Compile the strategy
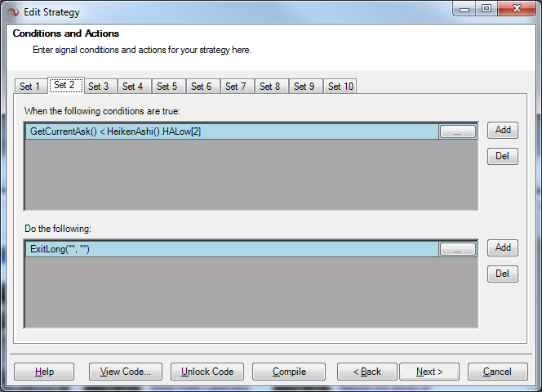 pos(289,372)
